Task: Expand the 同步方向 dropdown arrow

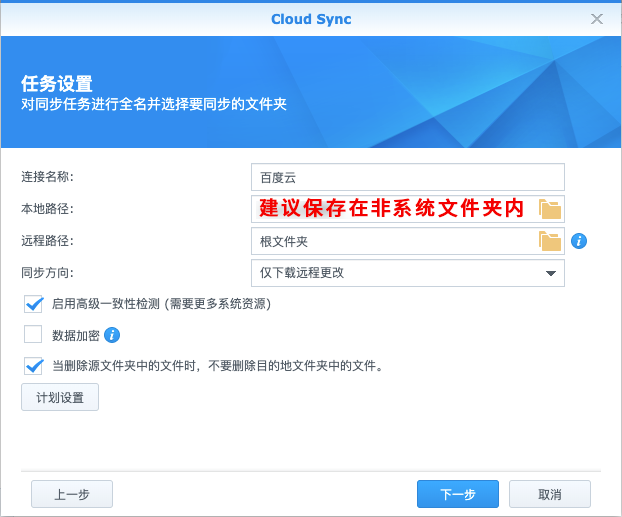Action: [551, 273]
